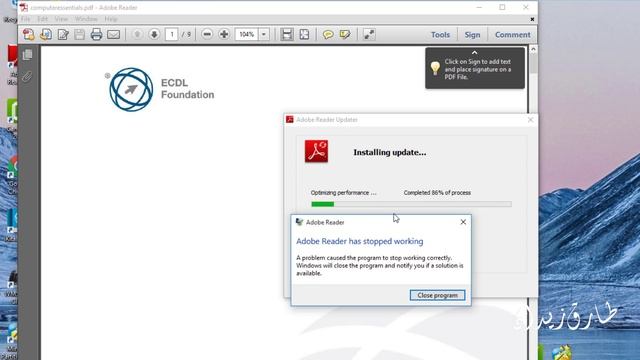Zoom in with the plus button
The image size is (640, 360).
[224, 35]
